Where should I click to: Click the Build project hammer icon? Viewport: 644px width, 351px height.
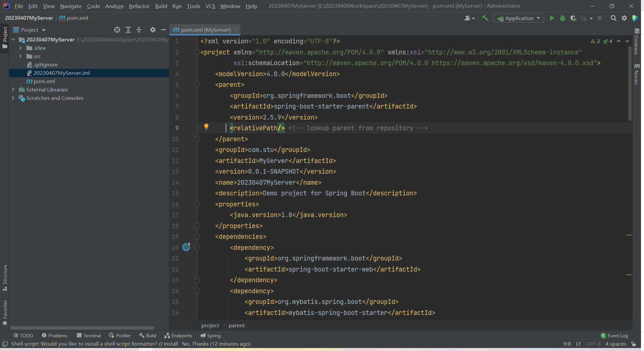(x=485, y=18)
